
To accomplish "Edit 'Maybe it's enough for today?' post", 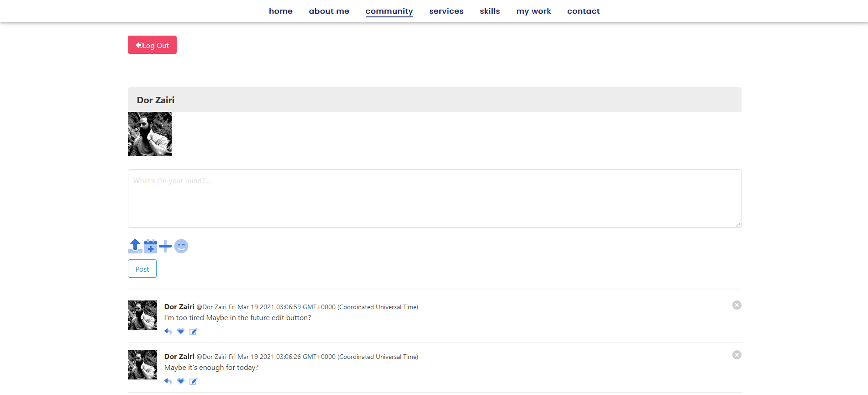I will (194, 381).
